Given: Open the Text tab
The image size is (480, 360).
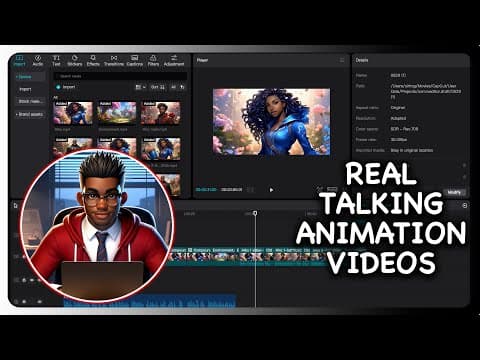Looking at the screenshot, I should pos(56,61).
